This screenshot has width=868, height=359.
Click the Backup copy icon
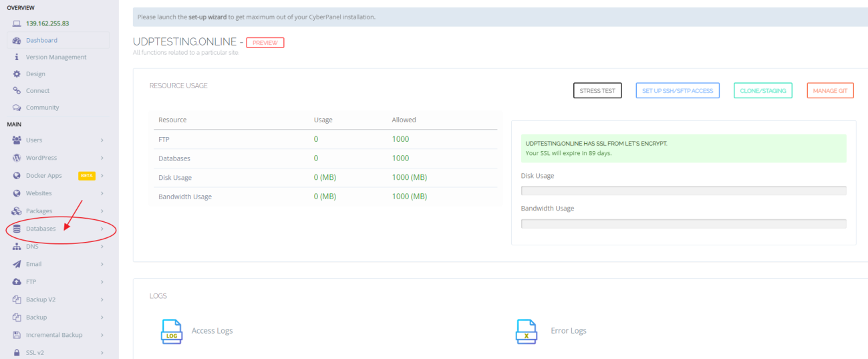17,317
